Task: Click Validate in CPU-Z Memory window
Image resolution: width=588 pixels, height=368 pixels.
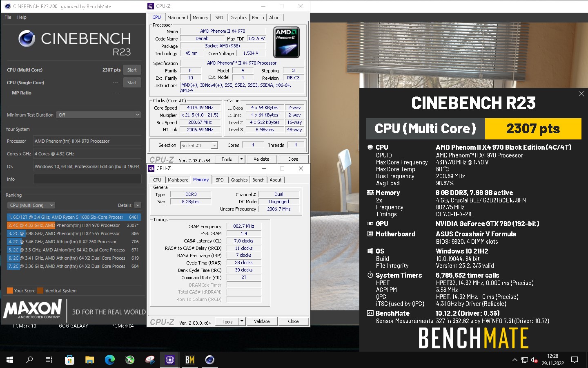Action: coord(262,321)
